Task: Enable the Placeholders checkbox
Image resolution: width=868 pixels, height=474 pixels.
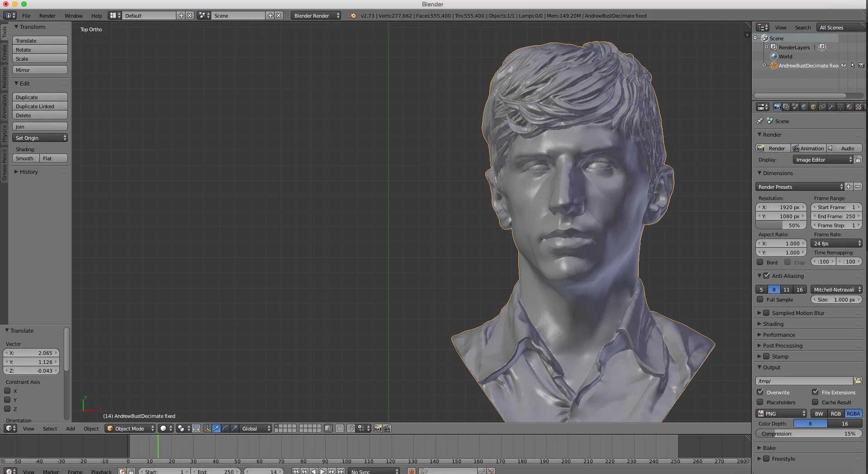Action: pyautogui.click(x=760, y=402)
